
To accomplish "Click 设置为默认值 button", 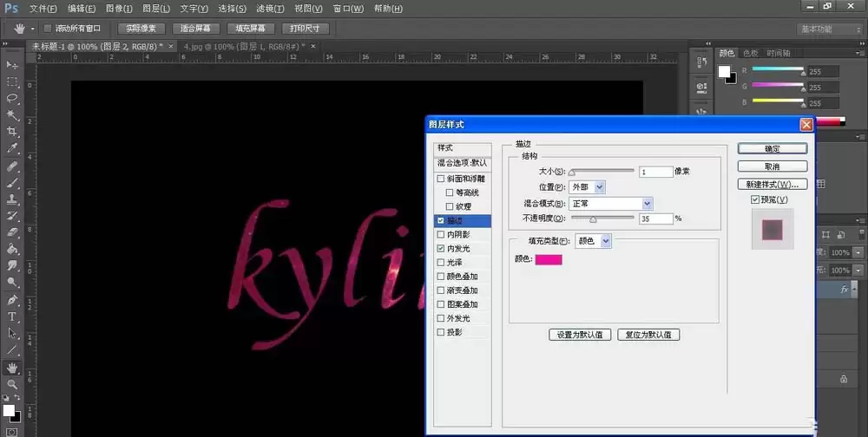I will pyautogui.click(x=580, y=335).
